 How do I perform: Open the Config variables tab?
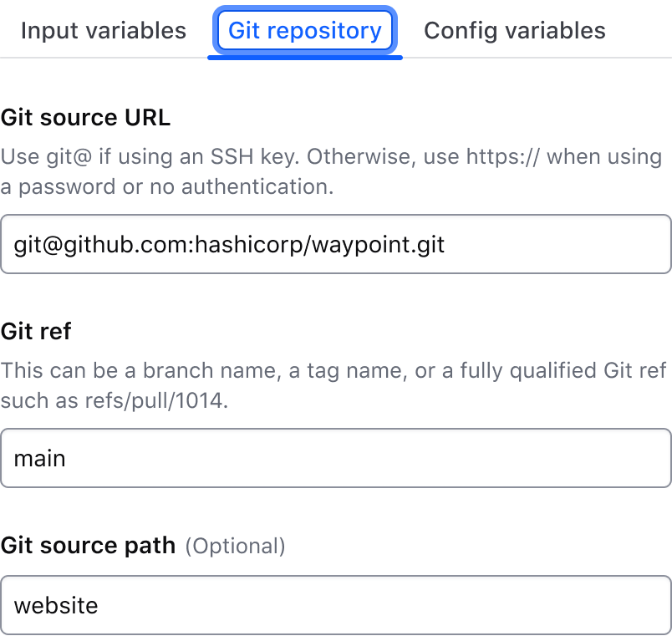[514, 30]
